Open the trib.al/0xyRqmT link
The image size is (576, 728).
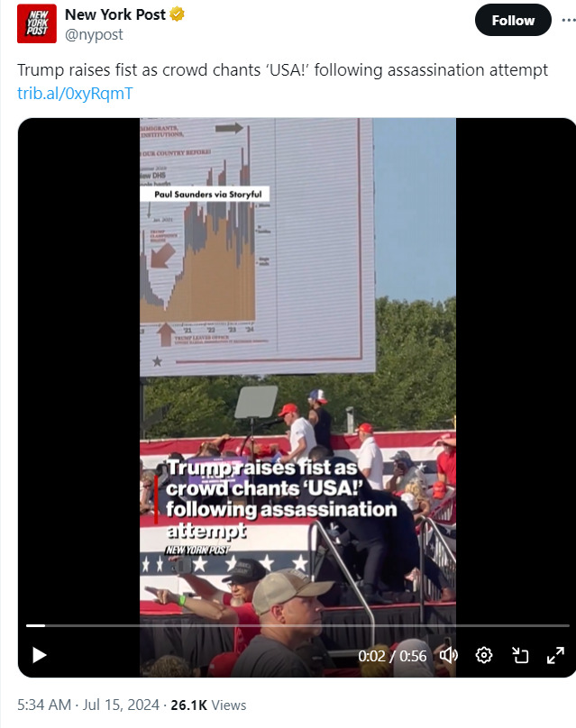click(x=75, y=94)
